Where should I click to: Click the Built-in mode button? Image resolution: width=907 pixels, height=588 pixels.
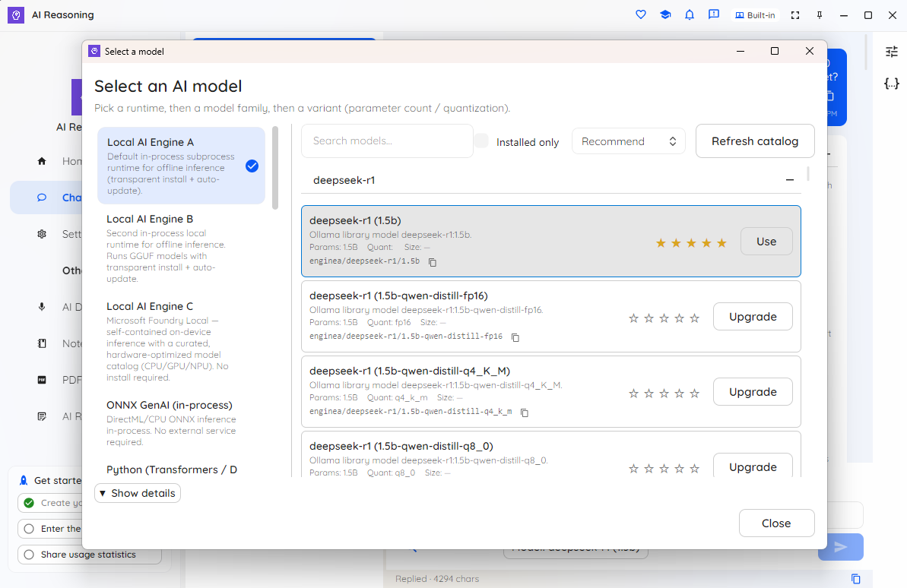pyautogui.click(x=755, y=15)
